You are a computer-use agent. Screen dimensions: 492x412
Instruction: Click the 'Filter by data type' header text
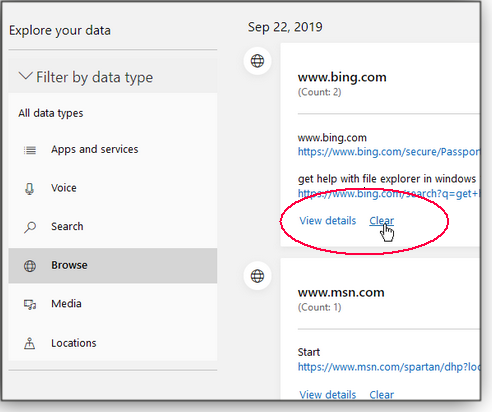point(95,77)
